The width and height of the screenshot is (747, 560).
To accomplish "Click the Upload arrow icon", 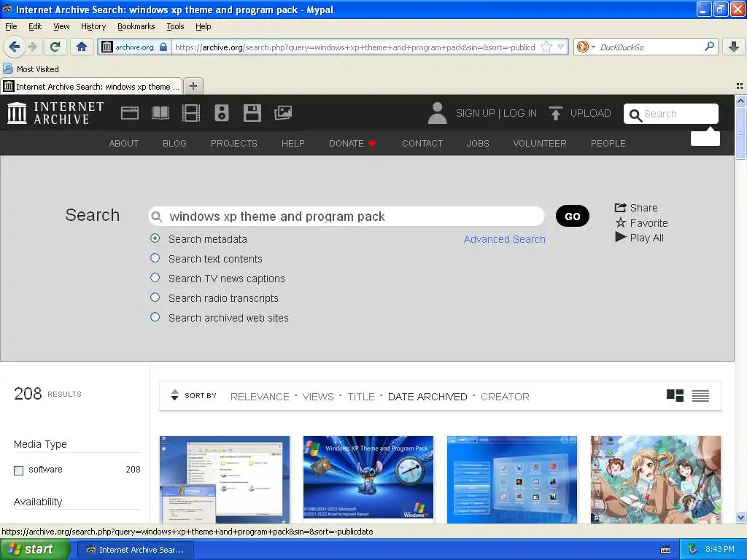I will [x=555, y=113].
